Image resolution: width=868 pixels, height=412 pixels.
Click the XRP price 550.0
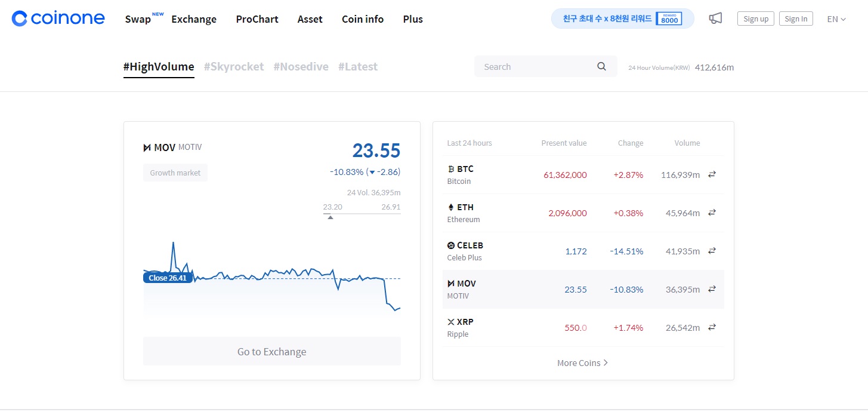(576, 327)
